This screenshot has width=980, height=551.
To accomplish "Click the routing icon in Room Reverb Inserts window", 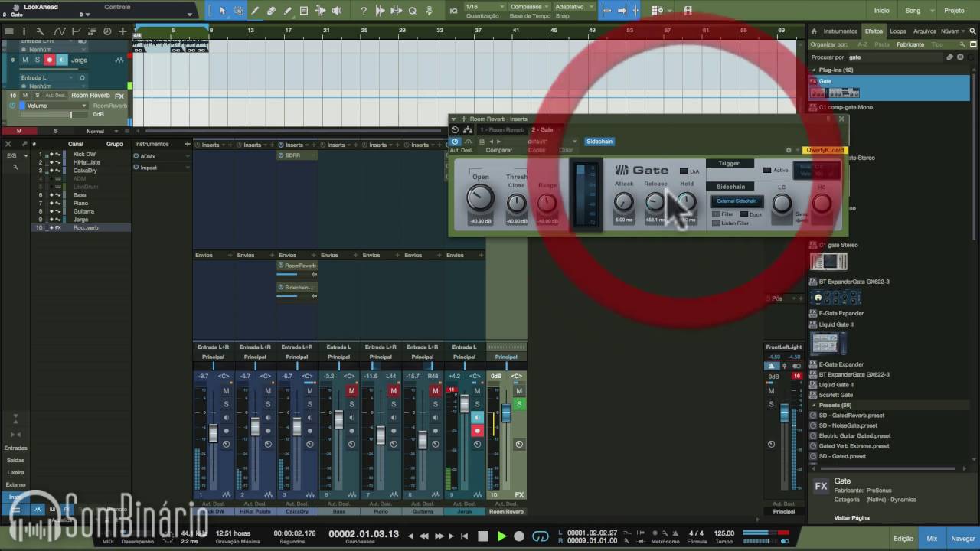I will (x=468, y=129).
